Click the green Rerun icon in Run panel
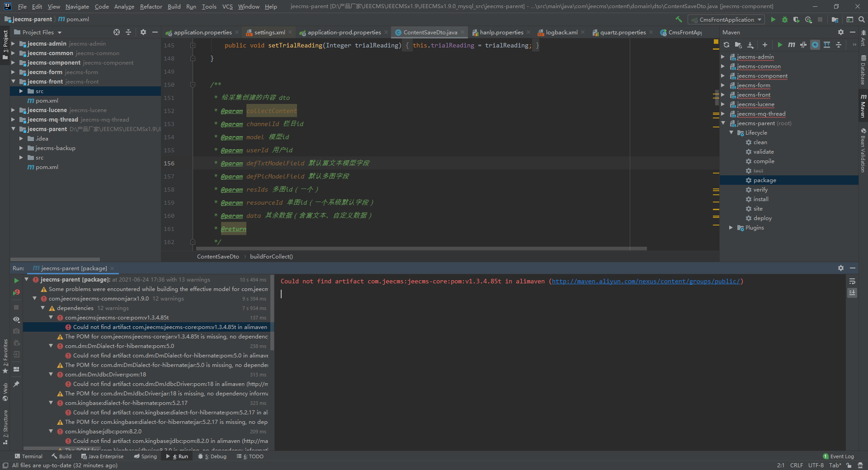The width and height of the screenshot is (868, 470). coord(16,281)
